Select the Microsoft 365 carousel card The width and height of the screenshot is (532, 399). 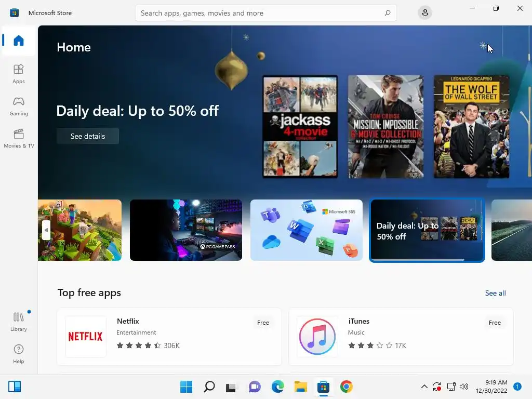pos(307,230)
